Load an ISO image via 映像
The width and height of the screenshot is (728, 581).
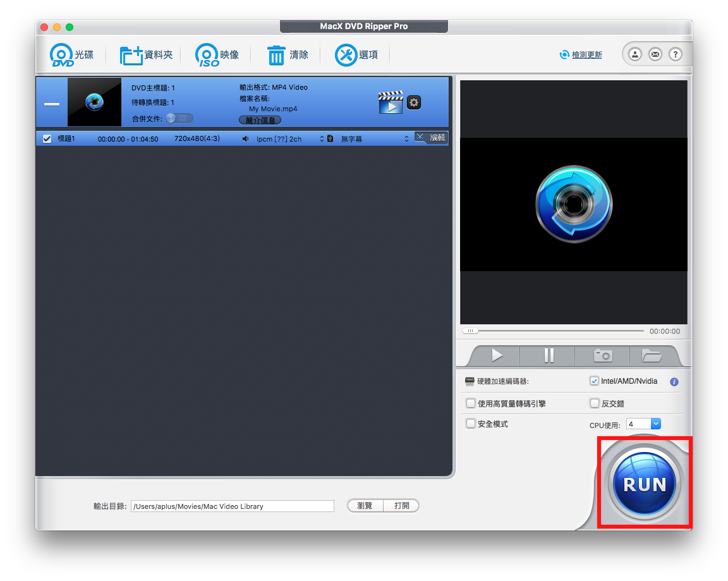pyautogui.click(x=217, y=55)
